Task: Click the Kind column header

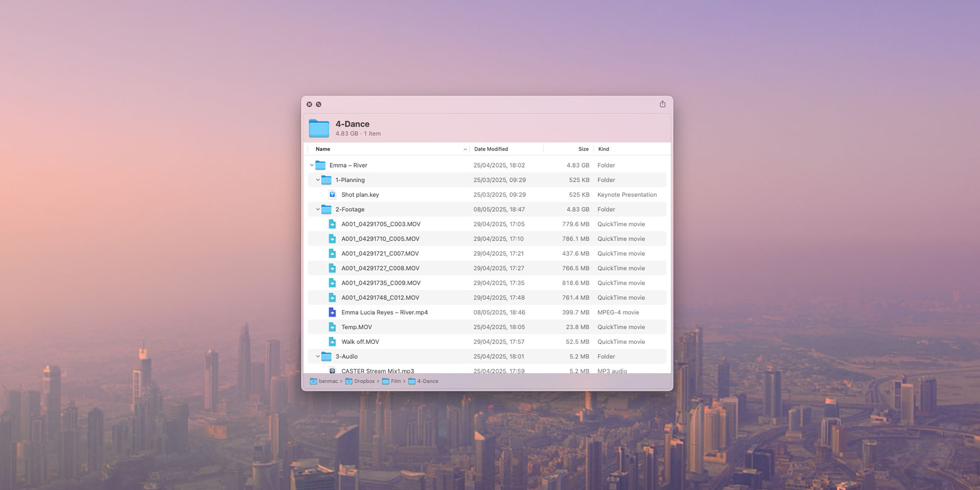Action: tap(604, 149)
